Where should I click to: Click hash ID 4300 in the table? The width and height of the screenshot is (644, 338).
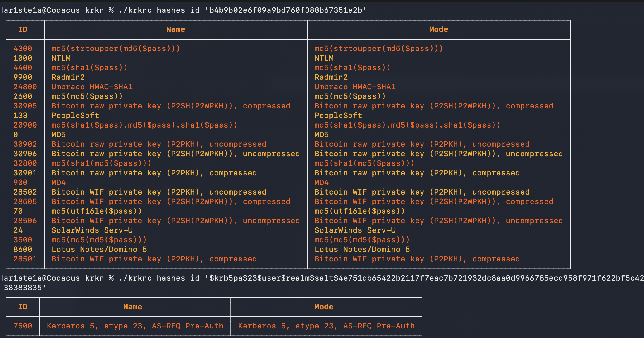coord(23,49)
